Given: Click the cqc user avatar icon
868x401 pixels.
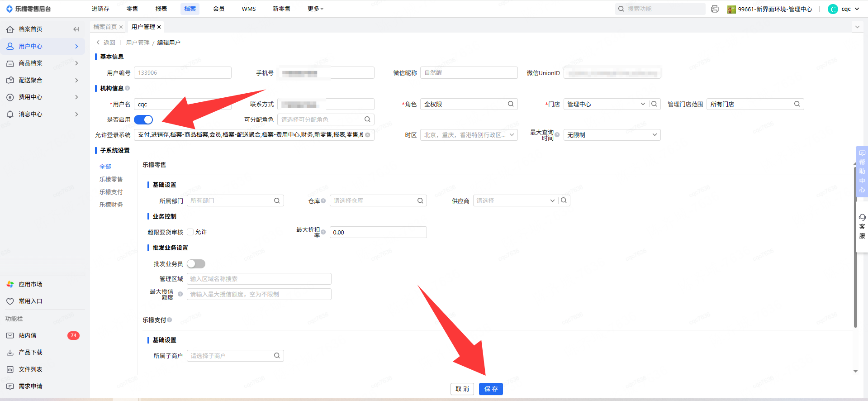Looking at the screenshot, I should point(833,9).
